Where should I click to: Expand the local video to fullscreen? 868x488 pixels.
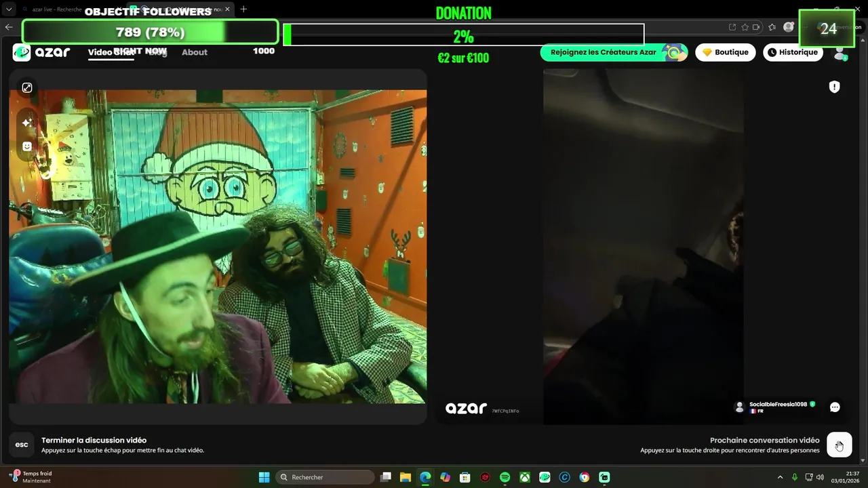pos(27,87)
